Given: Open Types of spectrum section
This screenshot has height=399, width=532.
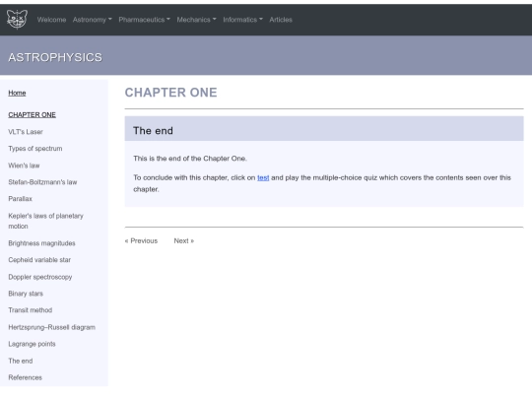Looking at the screenshot, I should pos(34,148).
